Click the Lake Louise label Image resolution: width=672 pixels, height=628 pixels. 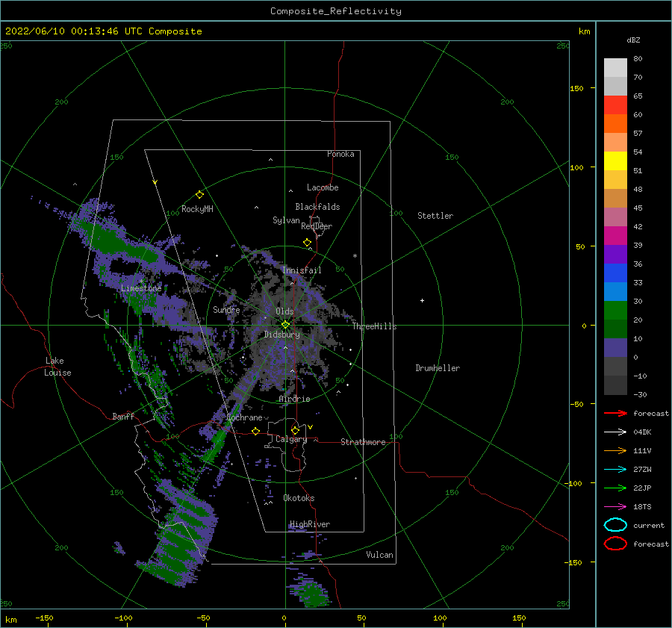point(57,367)
